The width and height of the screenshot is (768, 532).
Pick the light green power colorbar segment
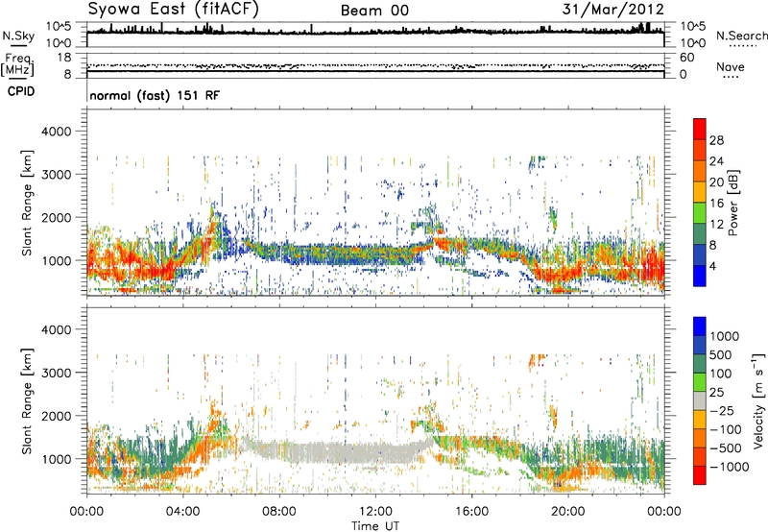pyautogui.click(x=700, y=213)
